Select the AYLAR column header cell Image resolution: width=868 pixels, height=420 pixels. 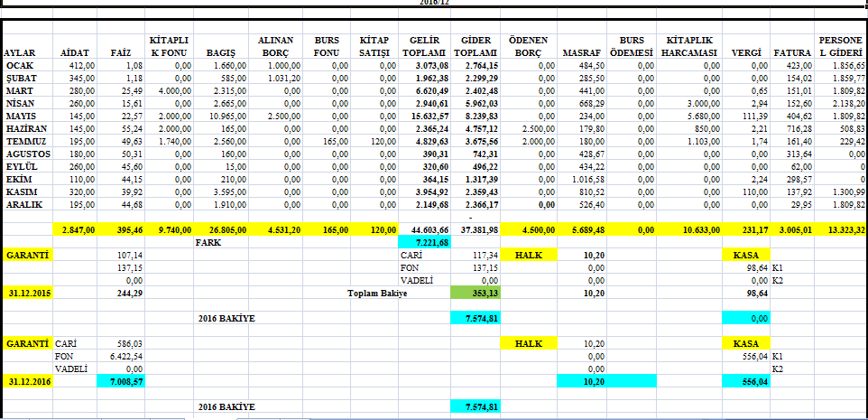click(x=27, y=47)
